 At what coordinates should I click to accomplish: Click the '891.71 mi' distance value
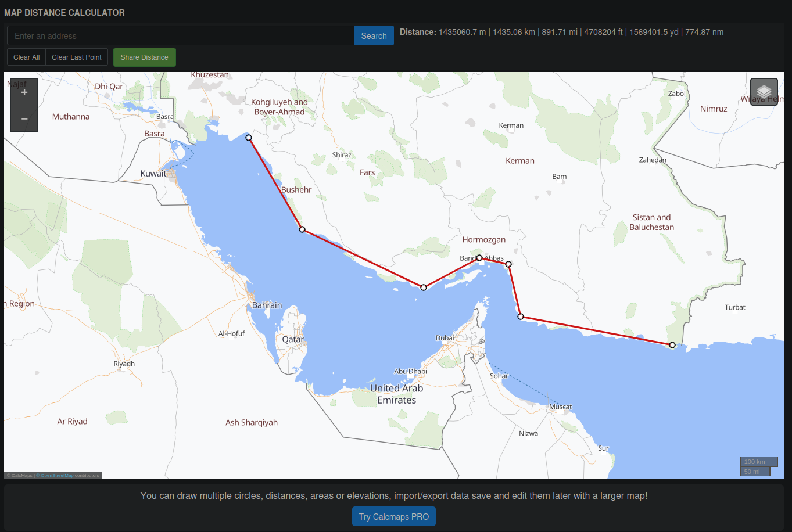tap(560, 32)
